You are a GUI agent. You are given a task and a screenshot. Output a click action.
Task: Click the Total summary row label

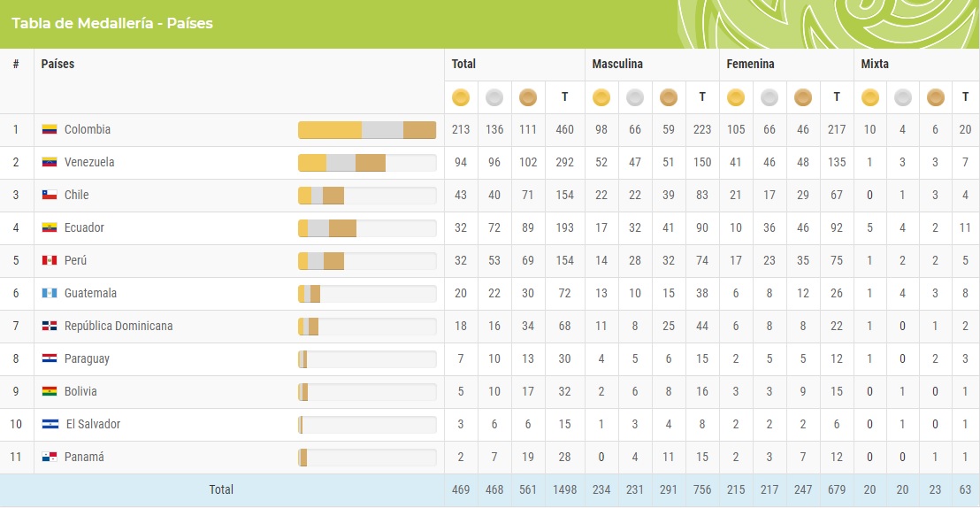pyautogui.click(x=221, y=489)
